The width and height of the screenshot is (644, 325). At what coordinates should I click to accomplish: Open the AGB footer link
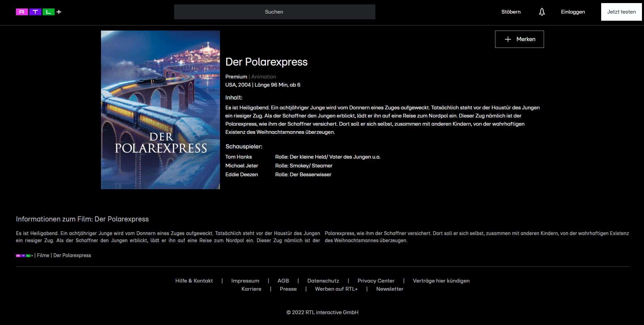(x=283, y=281)
